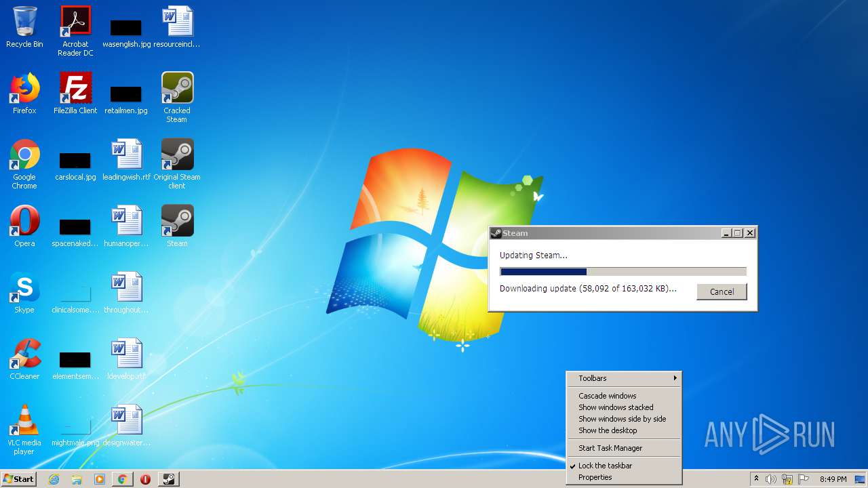The height and width of the screenshot is (488, 868).
Task: Open Windows Explorer folder in taskbar
Action: pos(77,479)
